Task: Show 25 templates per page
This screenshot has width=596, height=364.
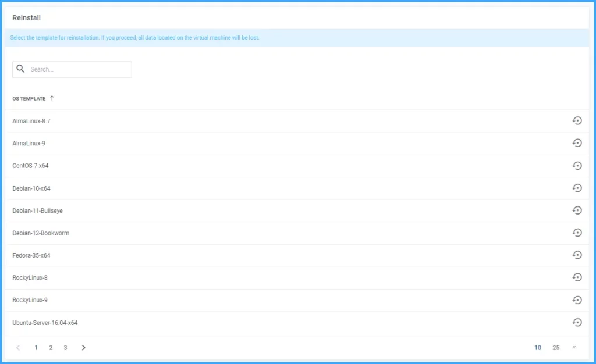Action: pos(556,348)
